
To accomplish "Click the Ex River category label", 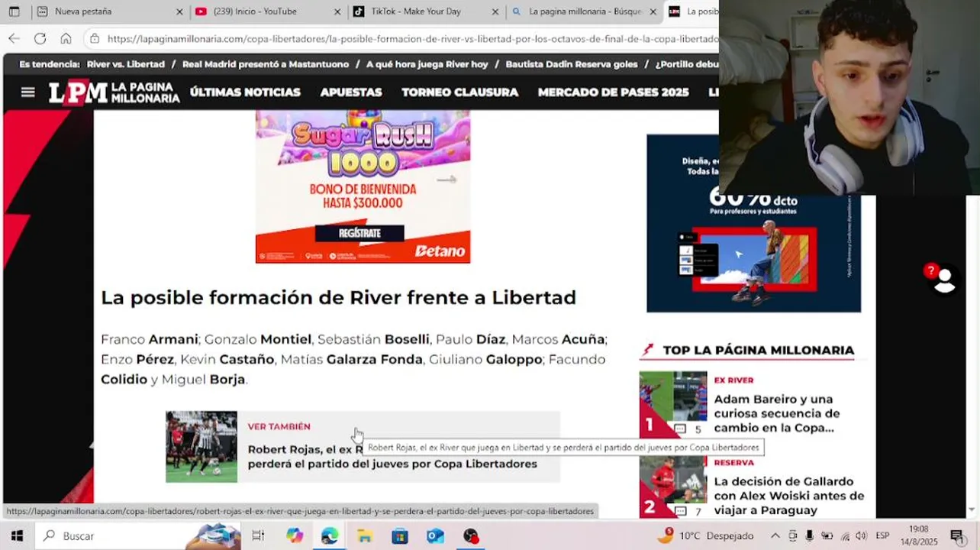I will pyautogui.click(x=733, y=380).
